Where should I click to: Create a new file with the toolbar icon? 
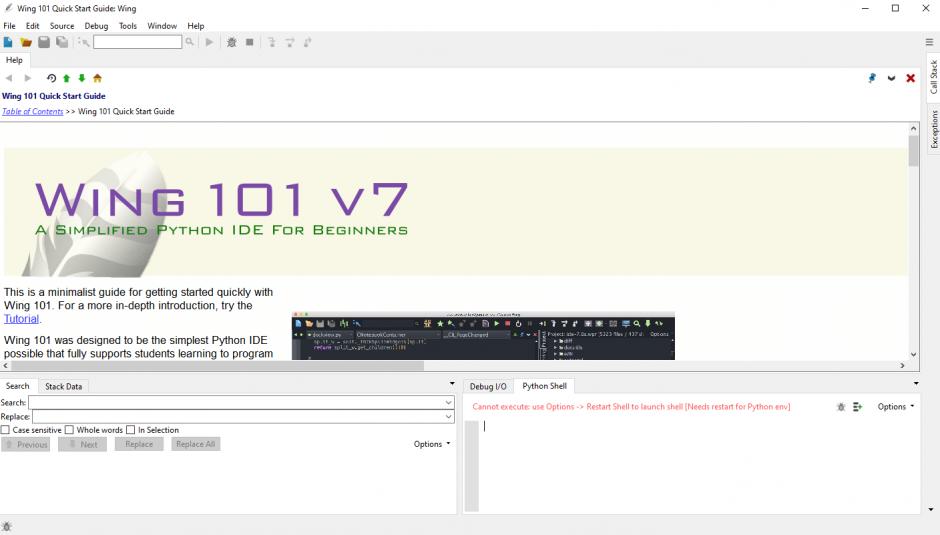click(8, 42)
